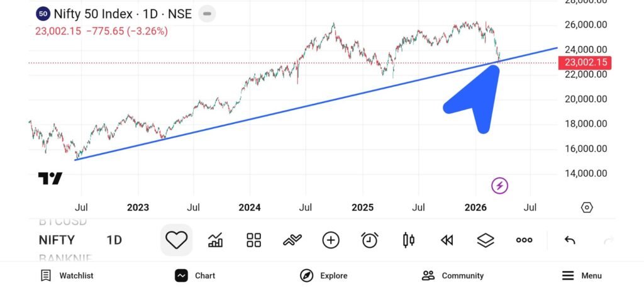Create an alert with the alarm clock icon
The width and height of the screenshot is (644, 290).
tap(370, 240)
